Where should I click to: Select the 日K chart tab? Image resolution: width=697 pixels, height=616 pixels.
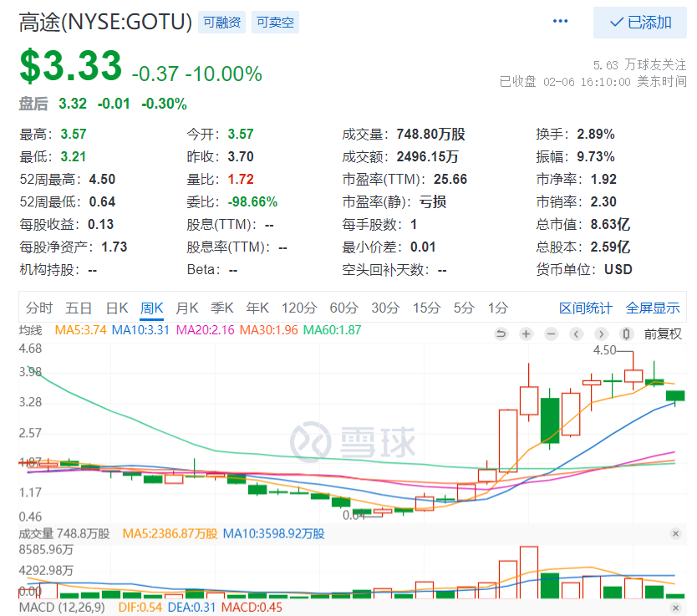point(117,308)
